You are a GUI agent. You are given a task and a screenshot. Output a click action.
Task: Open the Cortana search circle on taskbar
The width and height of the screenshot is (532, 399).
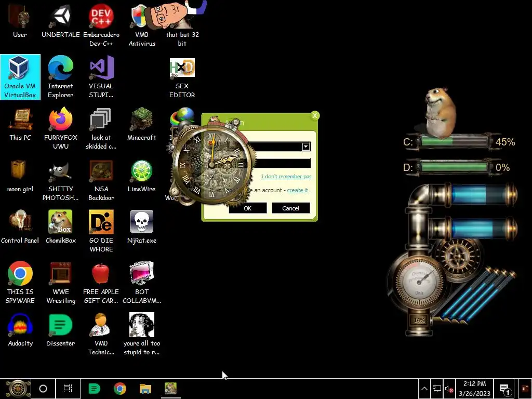point(43,389)
